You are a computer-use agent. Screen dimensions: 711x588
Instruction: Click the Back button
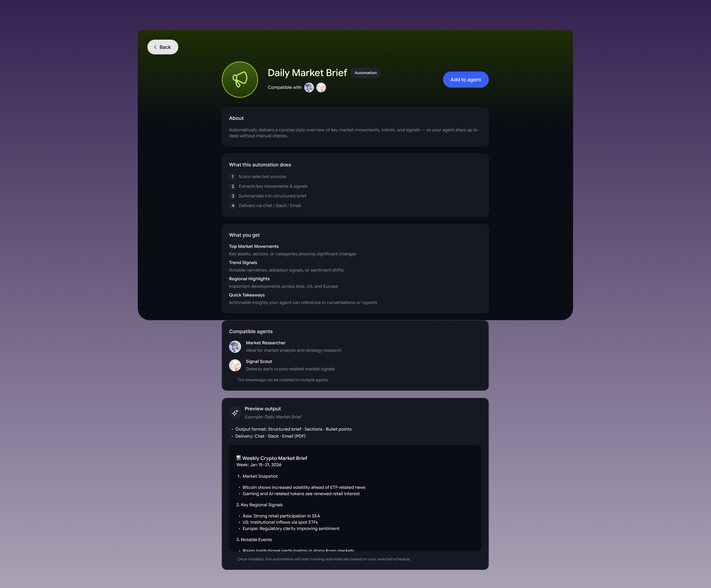[163, 47]
